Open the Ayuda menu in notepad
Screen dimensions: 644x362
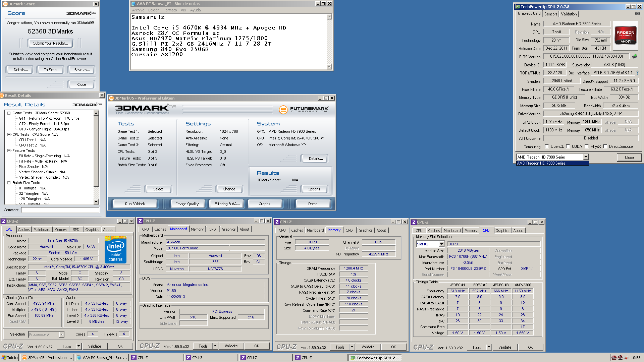pos(196,10)
